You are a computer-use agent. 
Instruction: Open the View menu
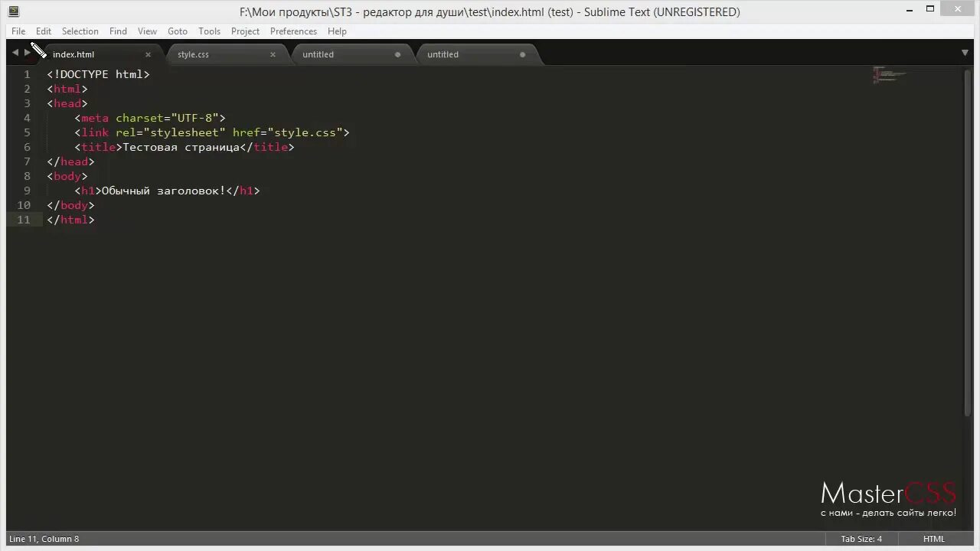tap(147, 31)
